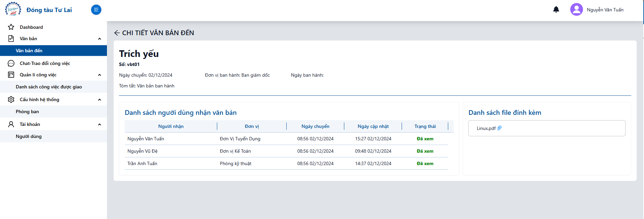Image resolution: width=644 pixels, height=219 pixels.
Task: Click Tóm tắt: Văn bản ban hành
Action: tap(147, 86)
